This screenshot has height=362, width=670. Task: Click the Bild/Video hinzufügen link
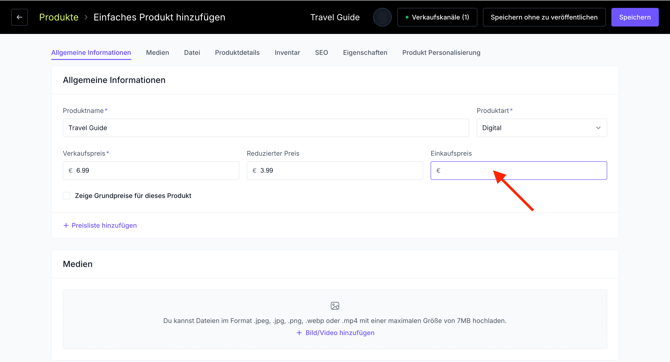point(340,333)
